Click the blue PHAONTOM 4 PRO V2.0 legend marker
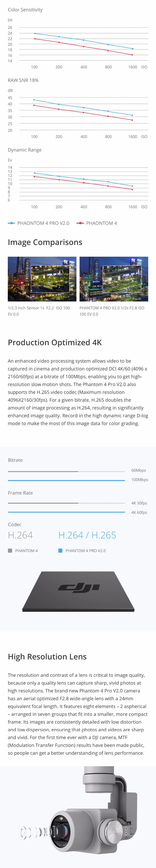This screenshot has width=156, height=868. tap(11, 223)
